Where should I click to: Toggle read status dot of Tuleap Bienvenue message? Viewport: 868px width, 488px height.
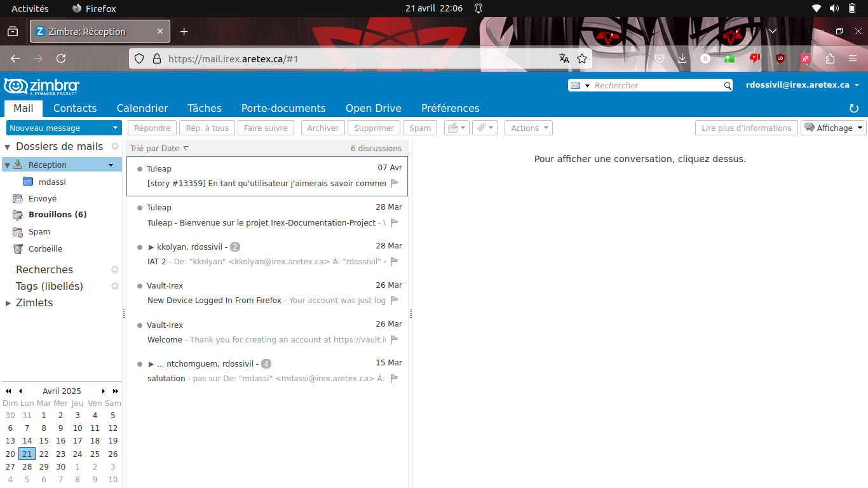pyautogui.click(x=140, y=208)
